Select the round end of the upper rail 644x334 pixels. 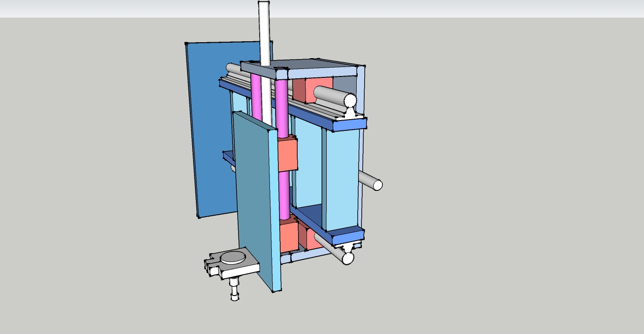349,101
